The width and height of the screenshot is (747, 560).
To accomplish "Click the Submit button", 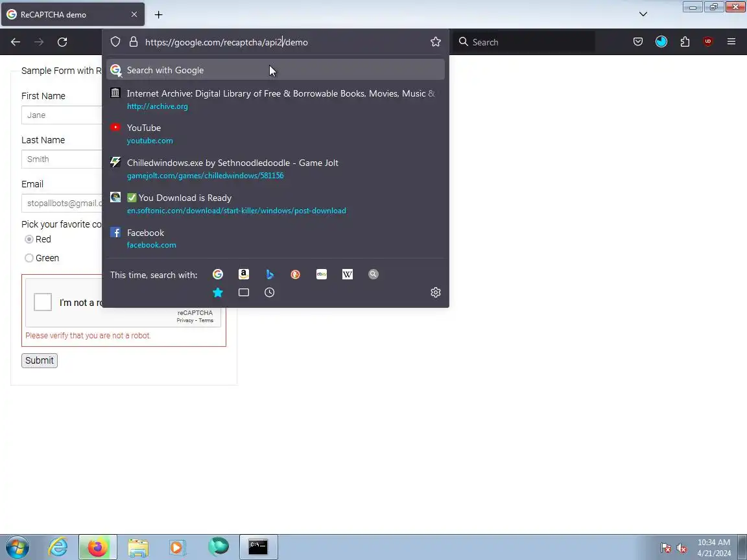I will [x=40, y=360].
